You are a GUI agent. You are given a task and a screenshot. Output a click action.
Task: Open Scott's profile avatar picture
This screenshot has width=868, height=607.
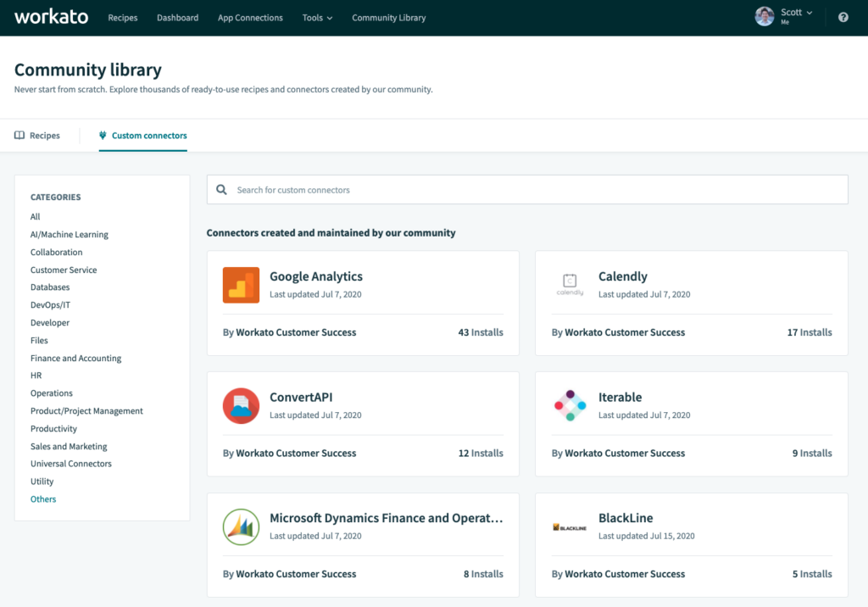click(764, 16)
